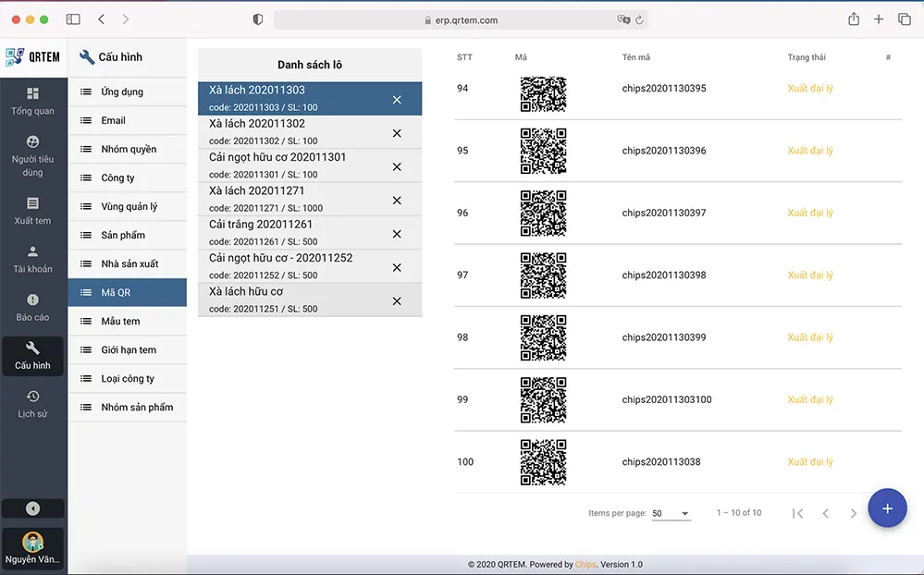Select batch Cải trắng 202011261
This screenshot has width=924, height=575.
click(310, 233)
